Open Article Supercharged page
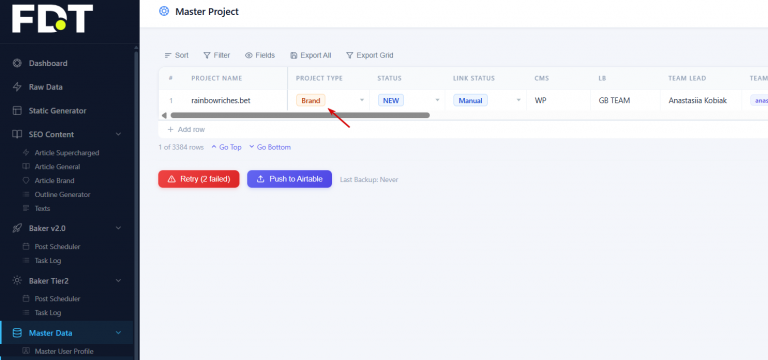Screen dimensions: 768x360 click(67, 153)
